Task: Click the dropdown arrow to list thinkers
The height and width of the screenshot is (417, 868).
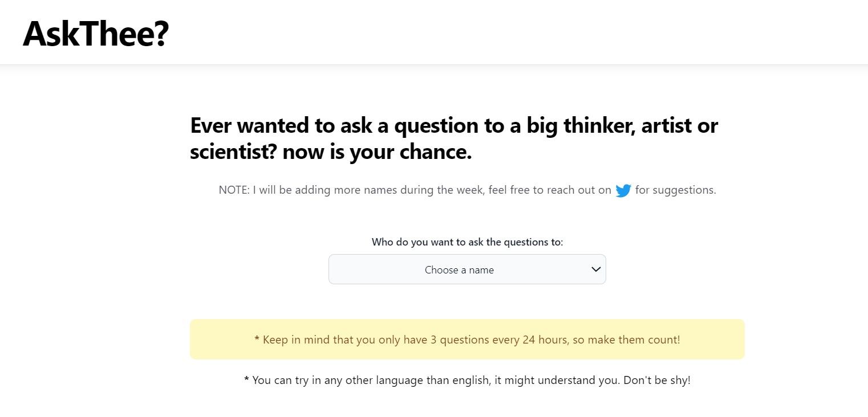Action: point(595,269)
